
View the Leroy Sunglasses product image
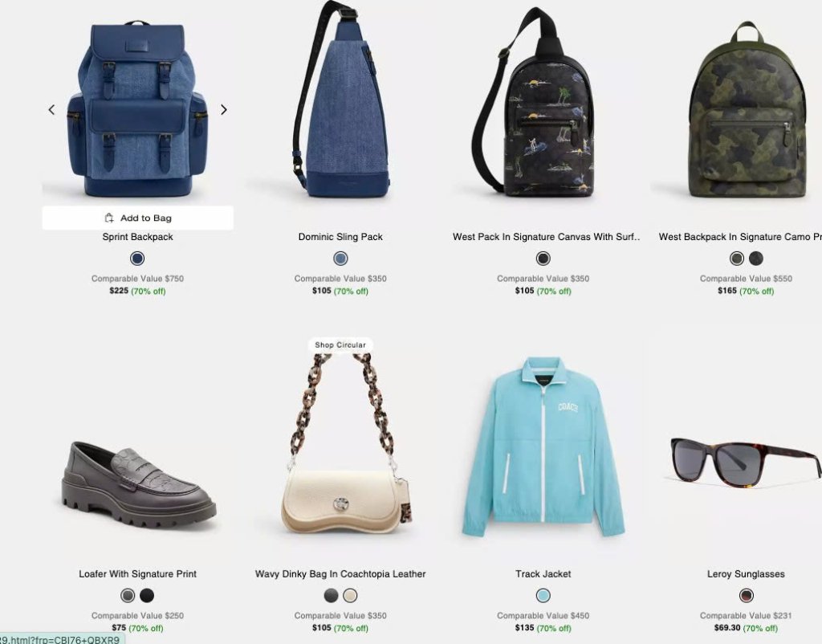744,462
